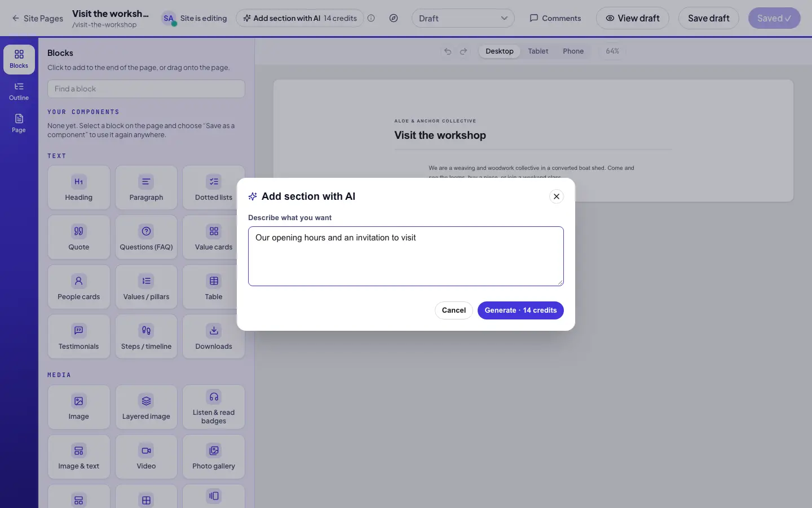Add a Table block
This screenshot has height=508, width=812.
(x=214, y=287)
